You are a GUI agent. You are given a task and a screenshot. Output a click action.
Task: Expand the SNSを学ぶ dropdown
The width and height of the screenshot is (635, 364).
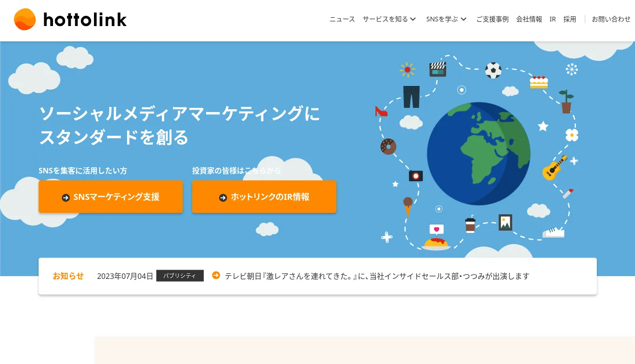pyautogui.click(x=446, y=19)
